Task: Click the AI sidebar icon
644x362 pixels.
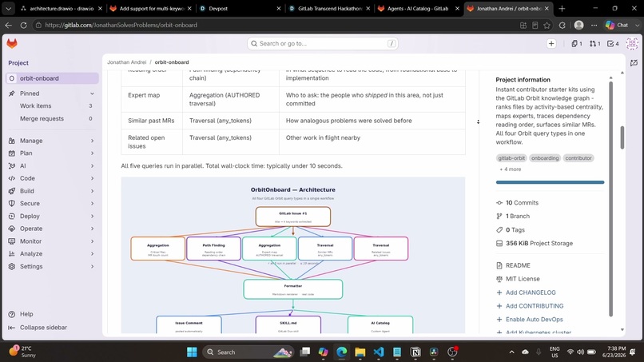Action: [x=12, y=165]
